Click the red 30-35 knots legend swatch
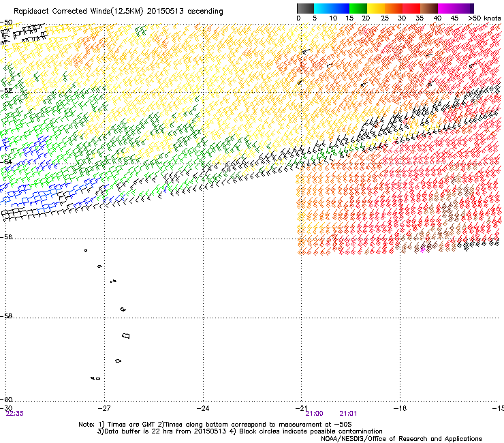This screenshot has width=504, height=443. (x=411, y=8)
